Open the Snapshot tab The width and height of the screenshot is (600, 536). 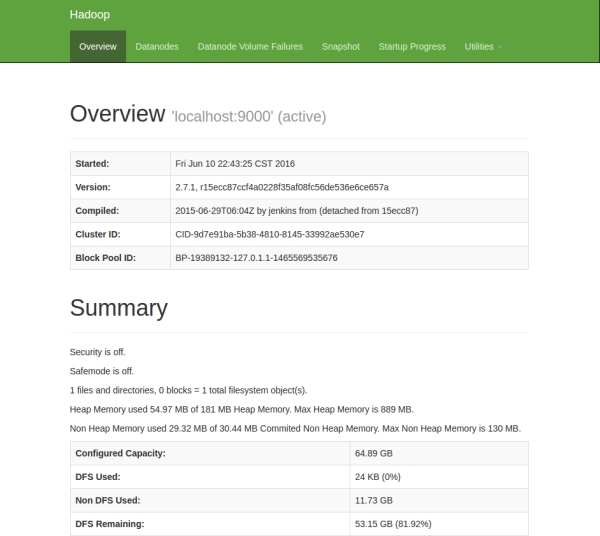coord(340,47)
